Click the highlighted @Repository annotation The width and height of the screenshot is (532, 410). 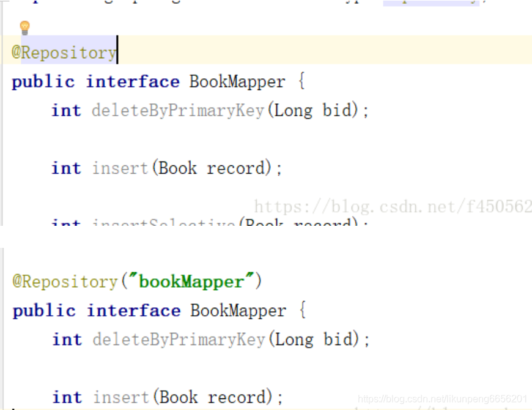click(64, 53)
